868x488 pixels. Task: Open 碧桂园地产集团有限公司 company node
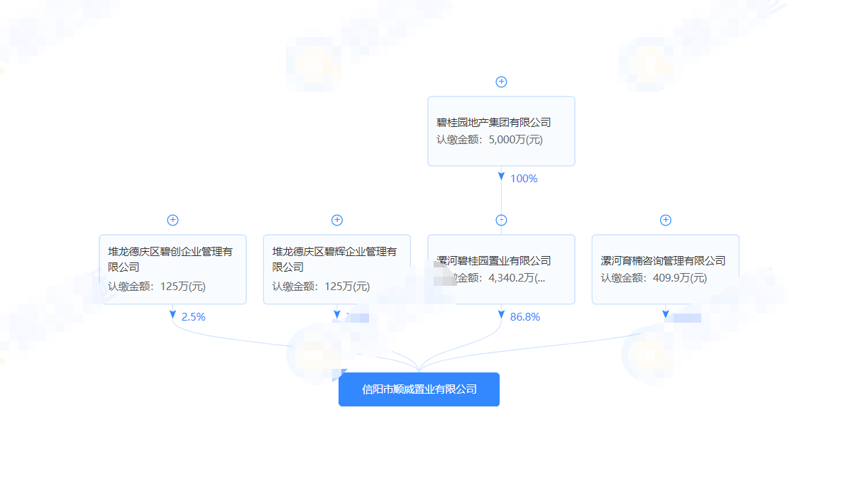coord(501,131)
